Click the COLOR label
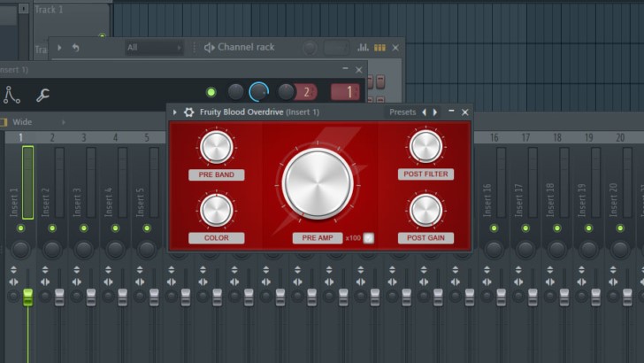 click(x=217, y=238)
